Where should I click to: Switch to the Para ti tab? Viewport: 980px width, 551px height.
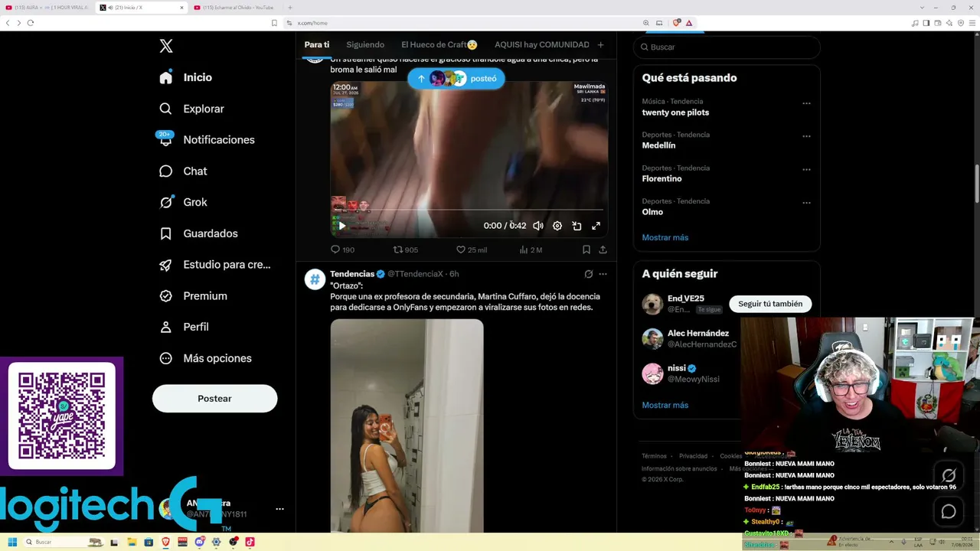(x=317, y=44)
